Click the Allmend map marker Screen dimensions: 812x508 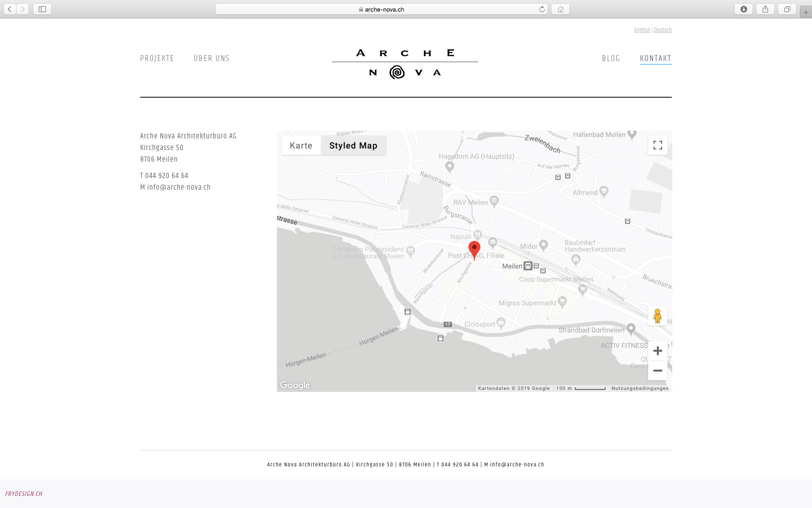pos(604,192)
